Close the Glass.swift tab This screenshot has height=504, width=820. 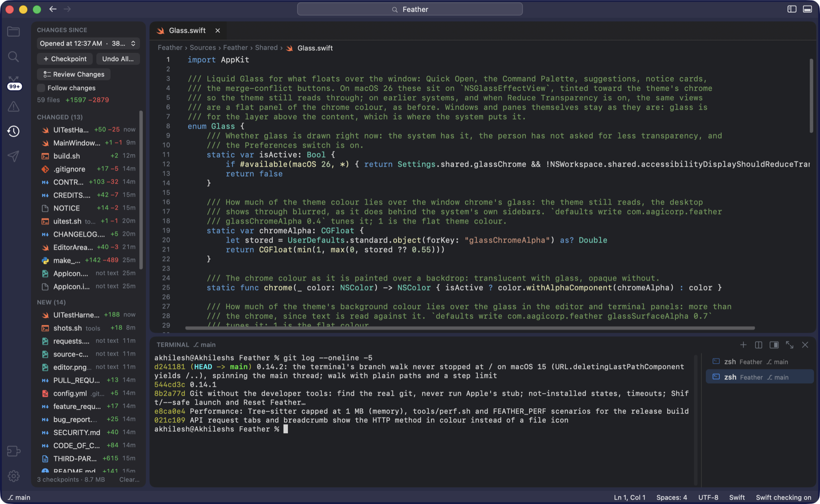(218, 31)
